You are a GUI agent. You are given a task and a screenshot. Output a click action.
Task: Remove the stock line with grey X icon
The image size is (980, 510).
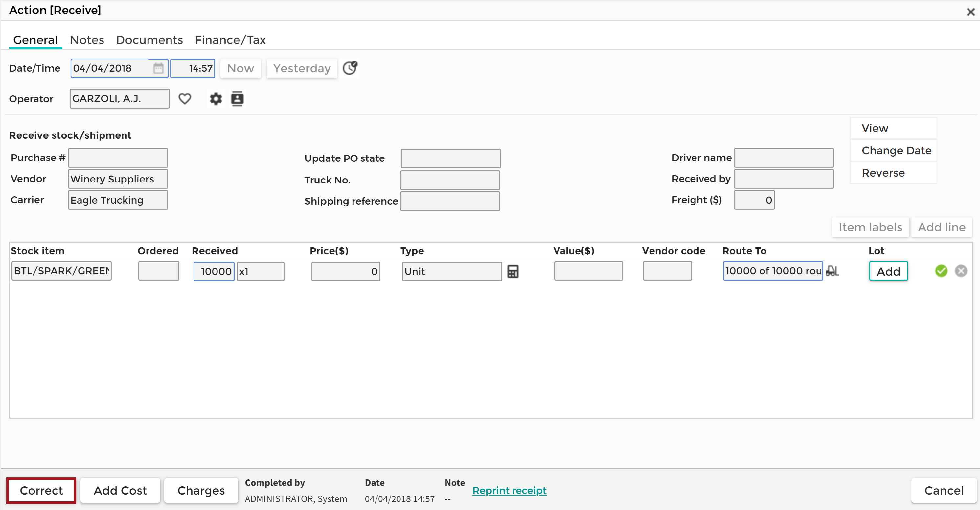pos(961,271)
